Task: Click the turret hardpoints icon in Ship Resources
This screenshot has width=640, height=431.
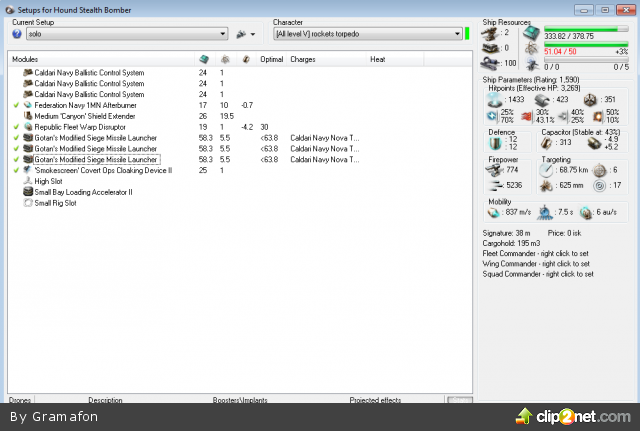Action: [x=490, y=33]
